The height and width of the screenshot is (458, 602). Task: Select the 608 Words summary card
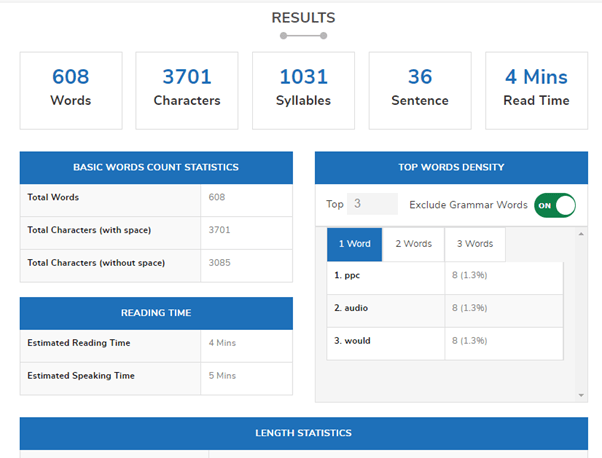click(x=71, y=90)
